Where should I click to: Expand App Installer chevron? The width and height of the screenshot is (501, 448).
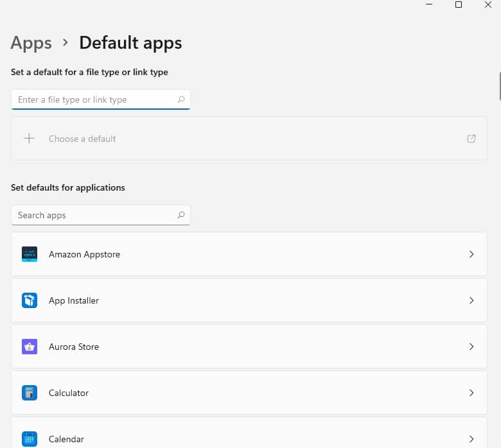tap(471, 300)
